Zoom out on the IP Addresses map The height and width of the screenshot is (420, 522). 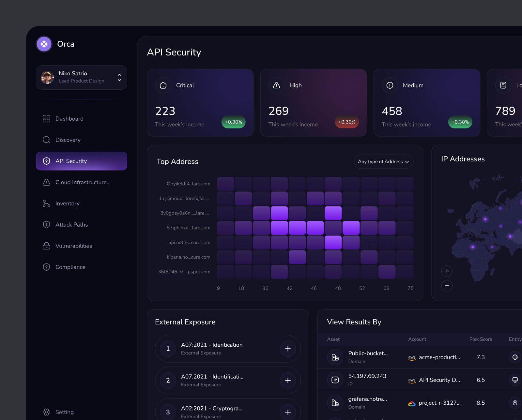pyautogui.click(x=447, y=286)
